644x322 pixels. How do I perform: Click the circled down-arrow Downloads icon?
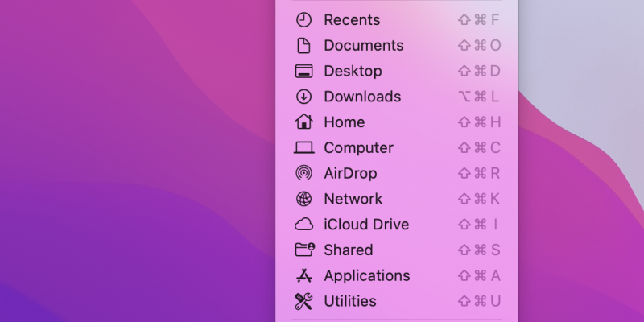coord(303,97)
